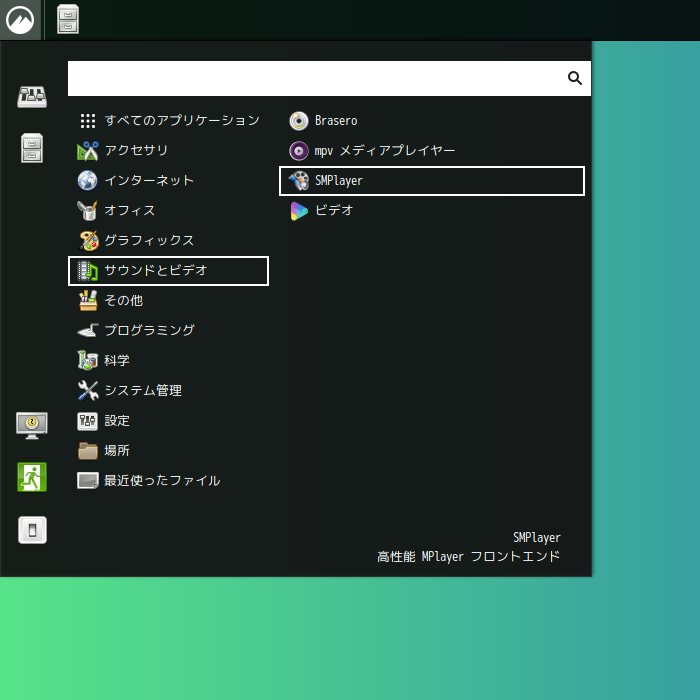Image resolution: width=700 pixels, height=700 pixels.
Task: Open the その他 category
Action: pyautogui.click(x=168, y=300)
